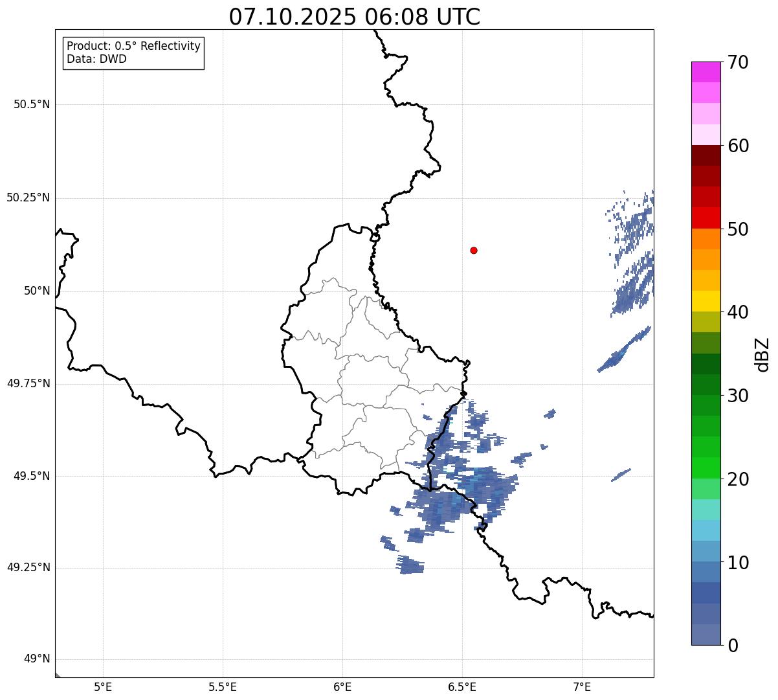Click the bright red 50 dBZ color band
The height and width of the screenshot is (700, 778).
pyautogui.click(x=706, y=218)
